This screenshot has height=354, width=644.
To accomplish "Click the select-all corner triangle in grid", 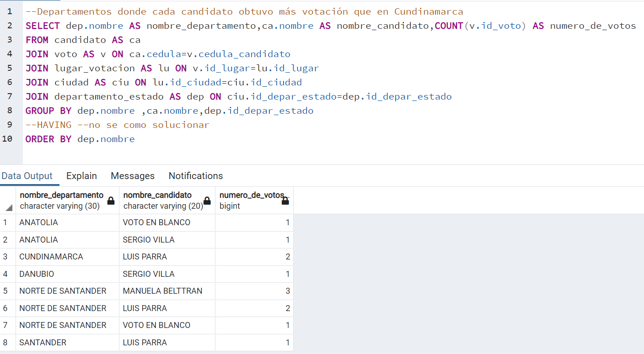I will click(9, 208).
